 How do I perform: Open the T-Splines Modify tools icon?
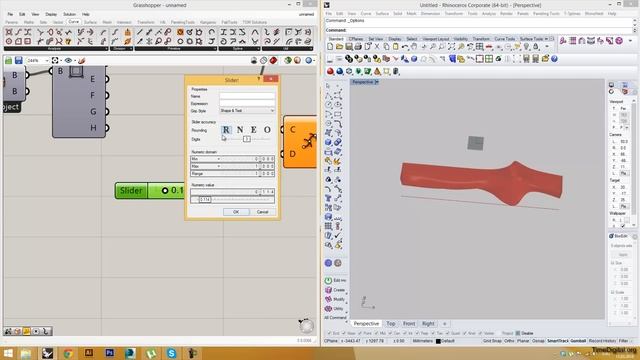tap(328, 299)
